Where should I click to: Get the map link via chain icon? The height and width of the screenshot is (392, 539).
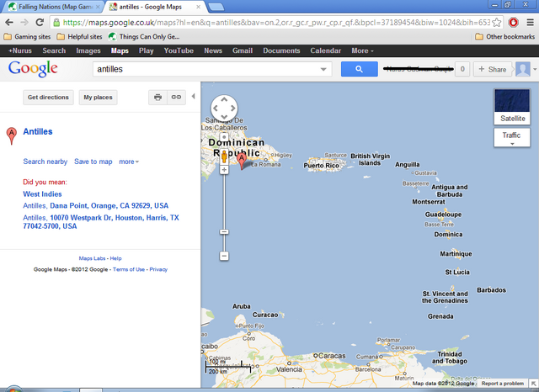(x=176, y=97)
